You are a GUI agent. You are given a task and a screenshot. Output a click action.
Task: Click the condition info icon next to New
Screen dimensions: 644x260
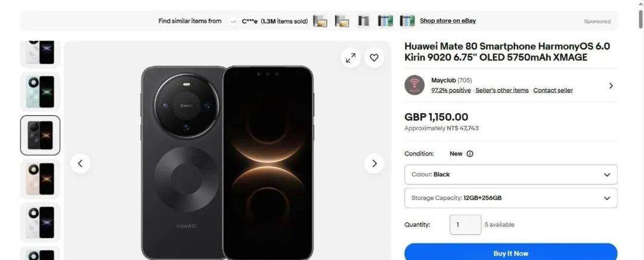click(x=470, y=154)
